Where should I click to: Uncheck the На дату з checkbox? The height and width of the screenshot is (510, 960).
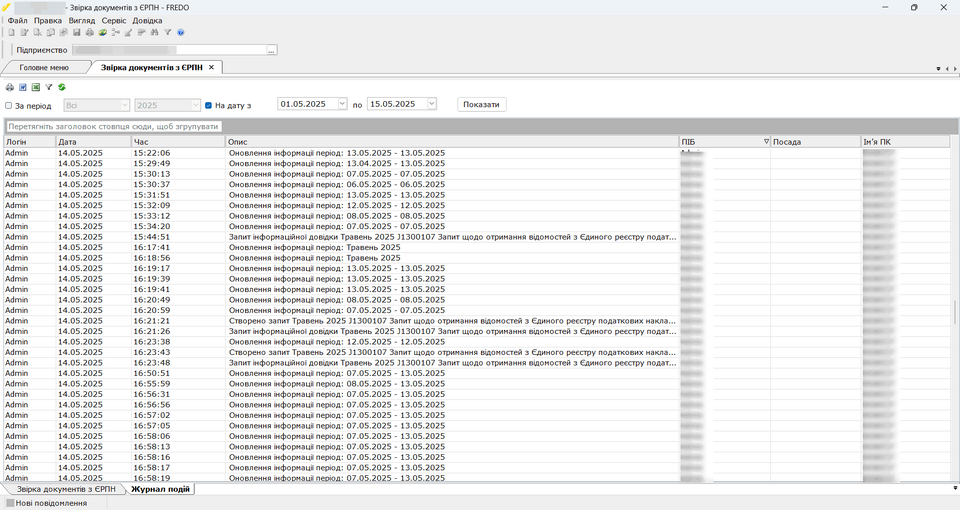point(208,105)
